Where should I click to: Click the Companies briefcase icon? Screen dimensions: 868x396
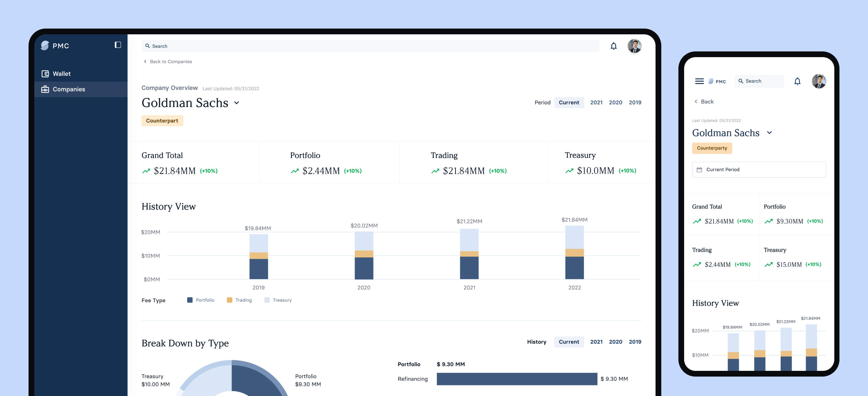tap(45, 89)
